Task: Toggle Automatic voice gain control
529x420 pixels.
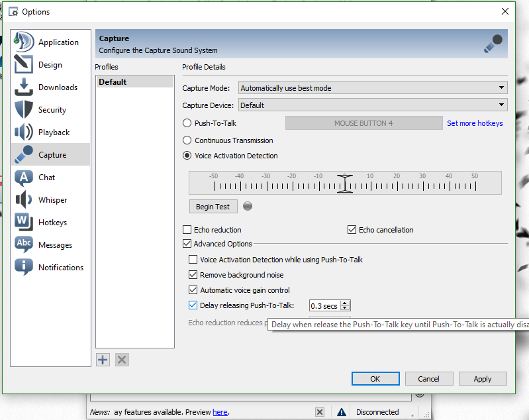Action: point(193,289)
